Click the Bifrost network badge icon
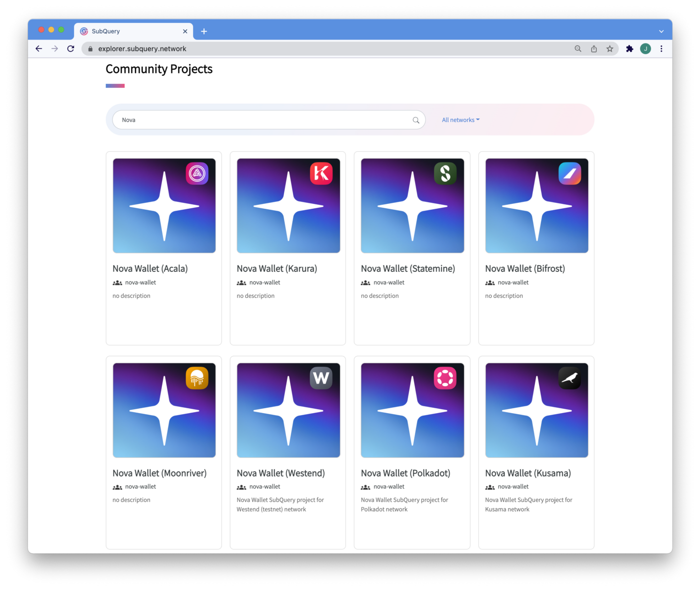 pyautogui.click(x=569, y=173)
